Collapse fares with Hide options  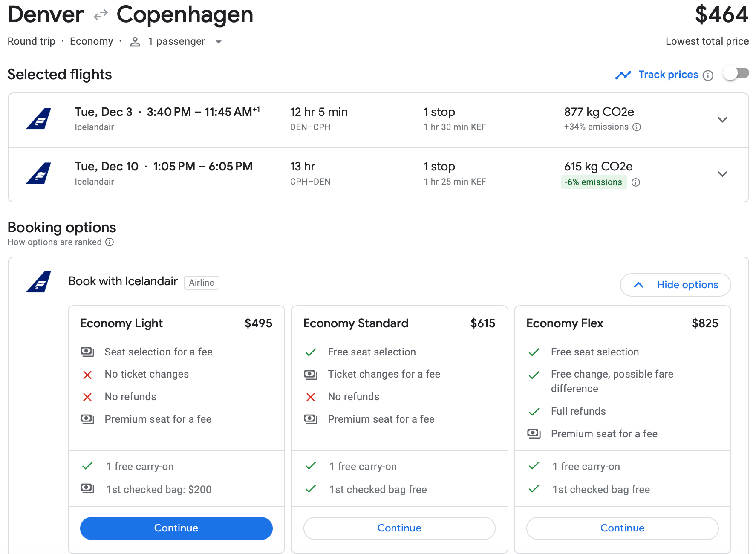pos(675,285)
